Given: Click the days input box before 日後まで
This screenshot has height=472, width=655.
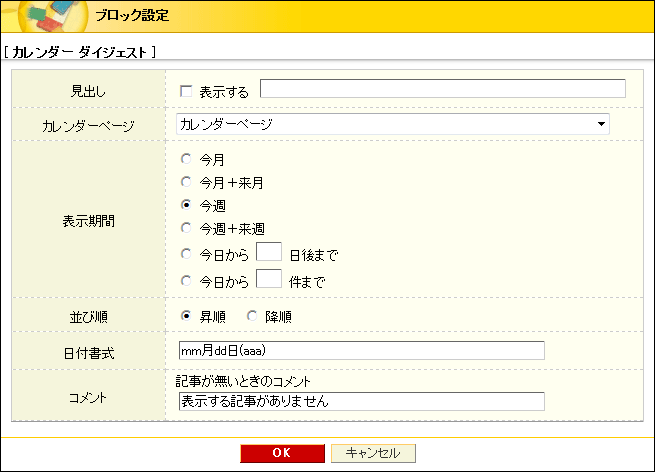Looking at the screenshot, I should click(x=269, y=252).
